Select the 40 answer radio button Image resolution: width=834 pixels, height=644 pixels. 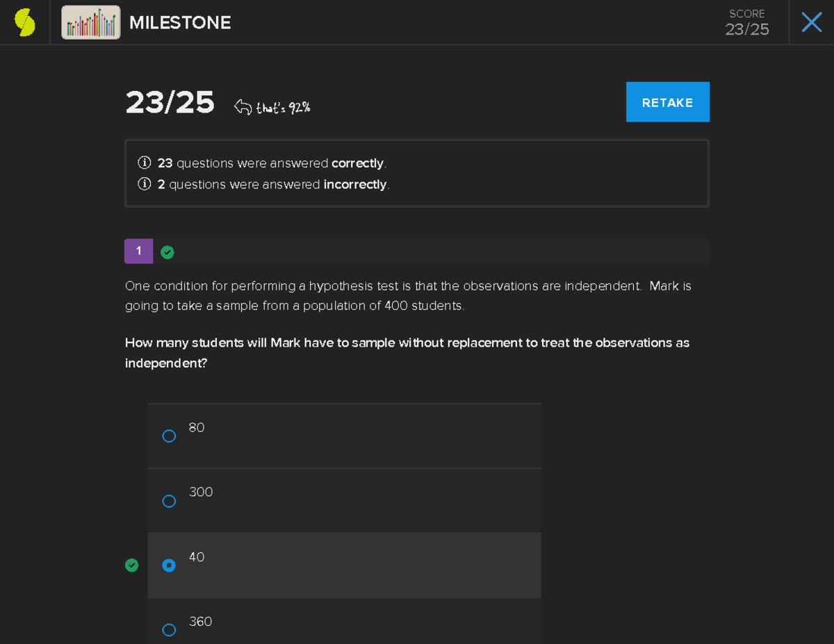[169, 565]
